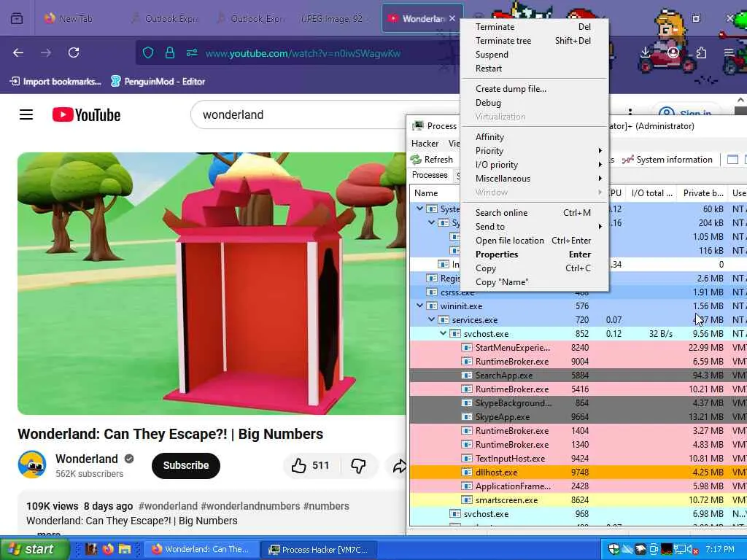Click Import bookmarks link

(x=55, y=82)
